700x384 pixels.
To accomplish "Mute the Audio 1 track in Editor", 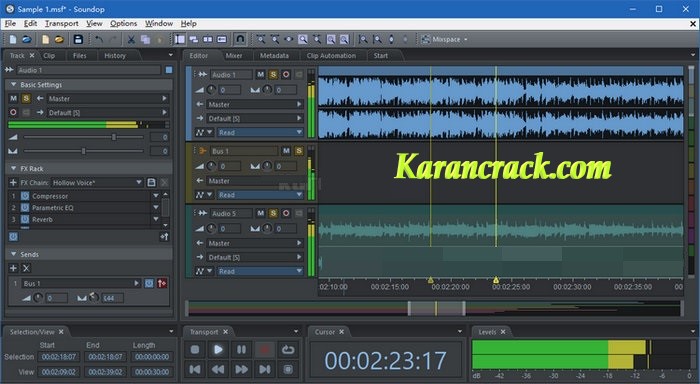I will [260, 75].
